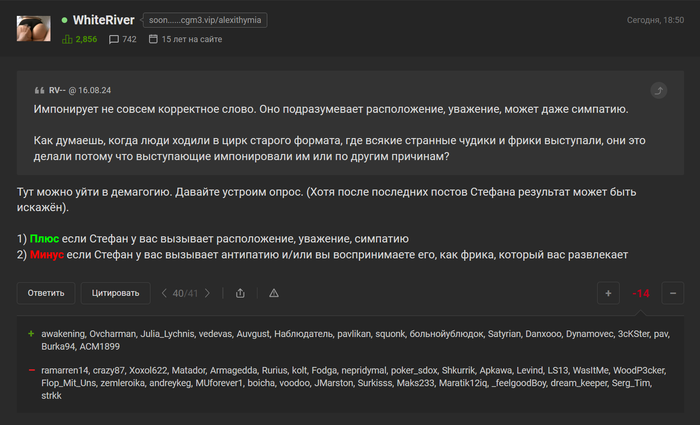This screenshot has height=425, width=700.
Task: Open voter strkk's profile
Action: (x=51, y=396)
